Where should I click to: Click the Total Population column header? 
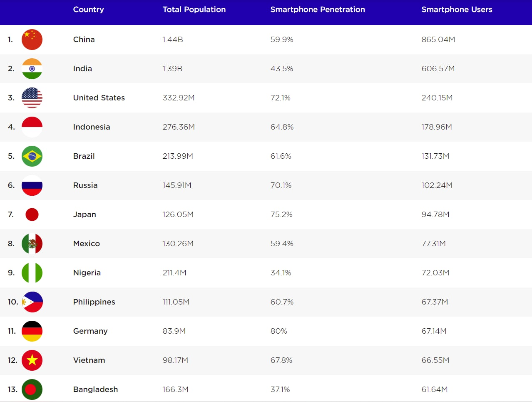click(194, 10)
